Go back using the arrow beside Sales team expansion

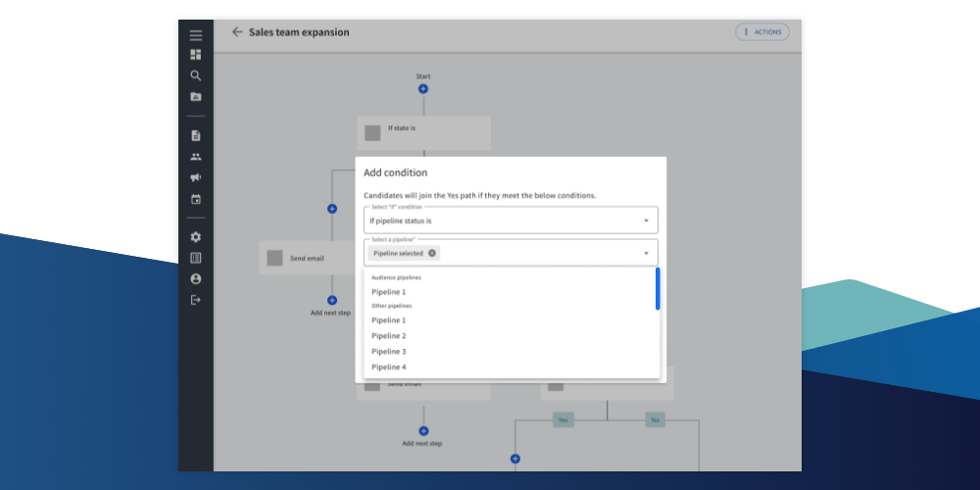click(236, 32)
